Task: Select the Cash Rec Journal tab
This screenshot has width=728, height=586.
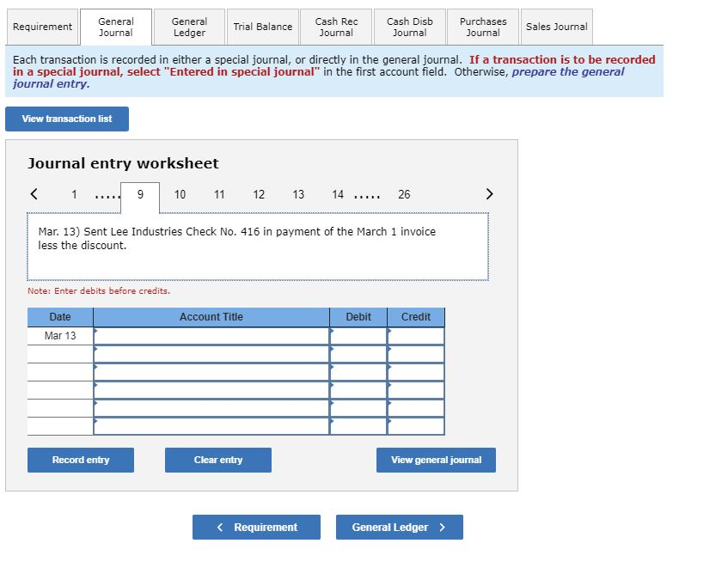Action: point(335,27)
